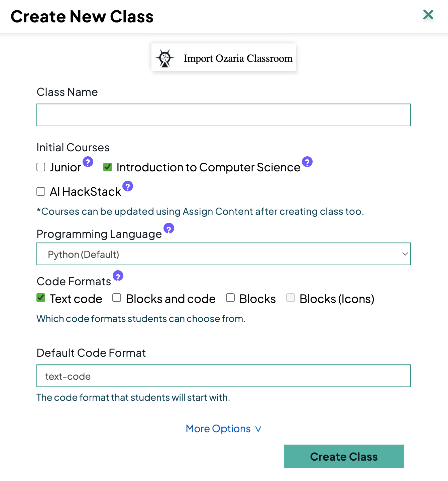
Task: Open Default Code Format selector
Action: click(x=223, y=376)
